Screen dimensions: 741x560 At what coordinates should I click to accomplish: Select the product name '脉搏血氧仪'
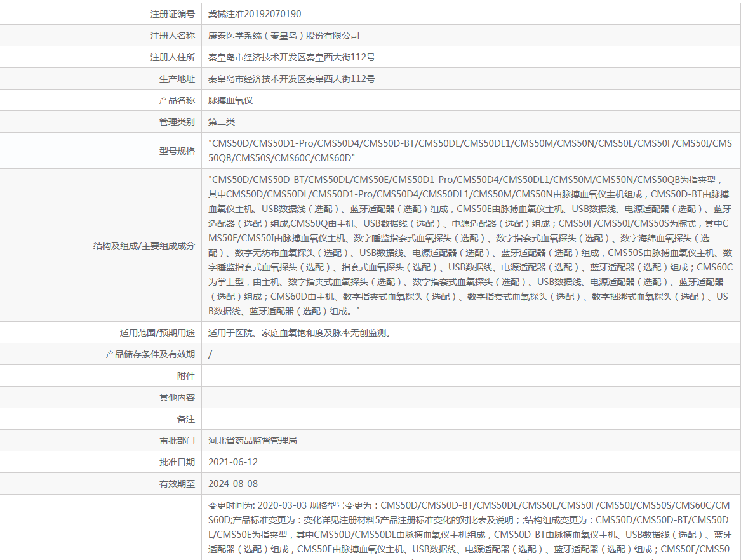(230, 101)
